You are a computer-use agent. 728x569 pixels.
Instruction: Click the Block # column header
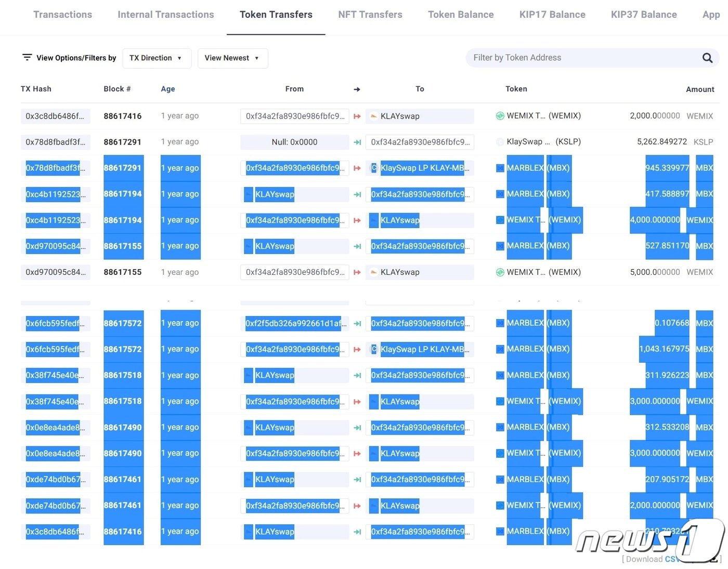[x=117, y=89]
